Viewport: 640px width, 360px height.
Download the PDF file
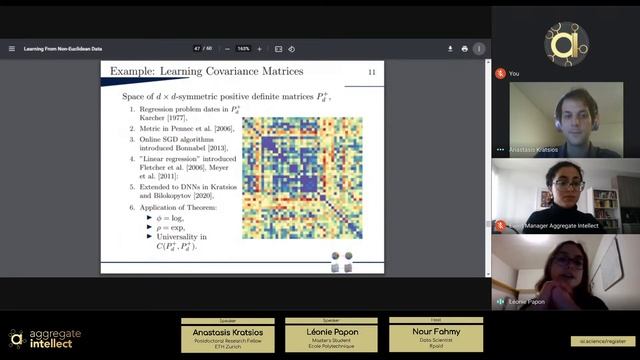click(450, 49)
